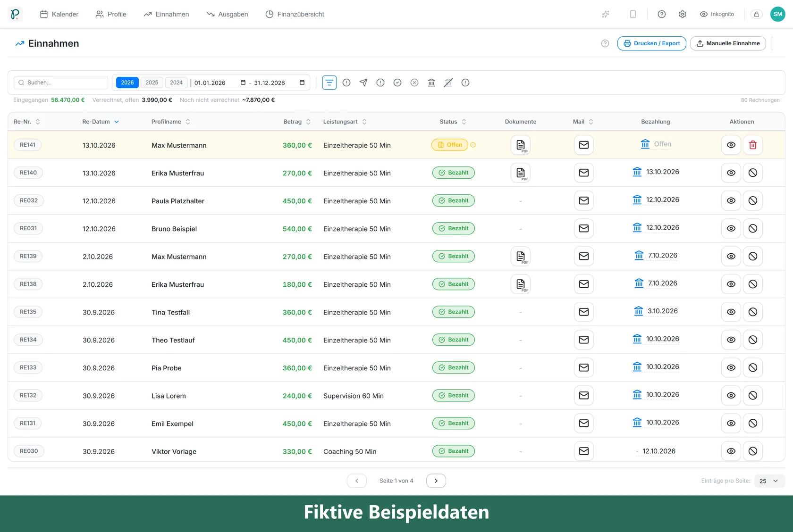The width and height of the screenshot is (793, 532).
Task: Click the lock icon beside the avatar
Action: pyautogui.click(x=757, y=14)
